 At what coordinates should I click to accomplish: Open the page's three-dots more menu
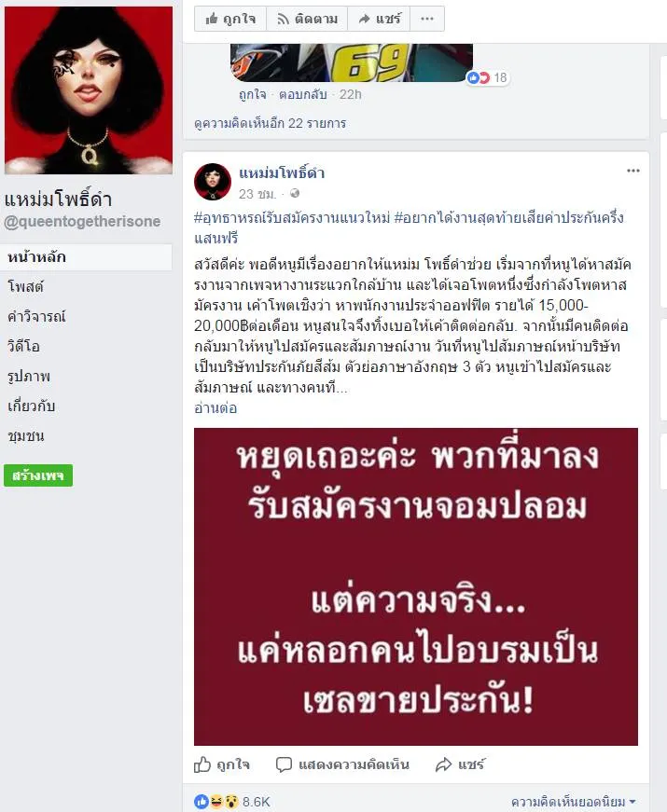(x=427, y=20)
